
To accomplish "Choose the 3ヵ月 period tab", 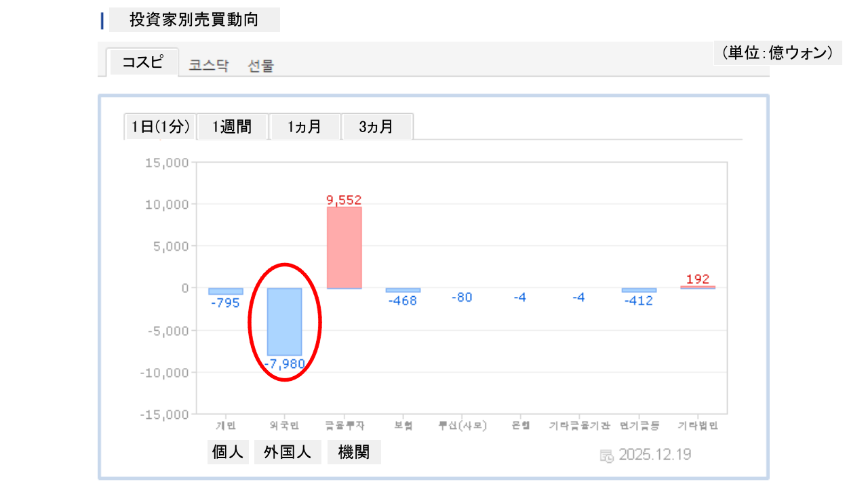I will 376,127.
